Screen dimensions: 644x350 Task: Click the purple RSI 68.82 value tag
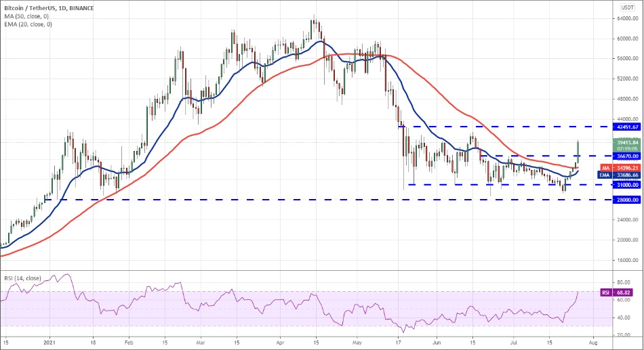tap(618, 292)
